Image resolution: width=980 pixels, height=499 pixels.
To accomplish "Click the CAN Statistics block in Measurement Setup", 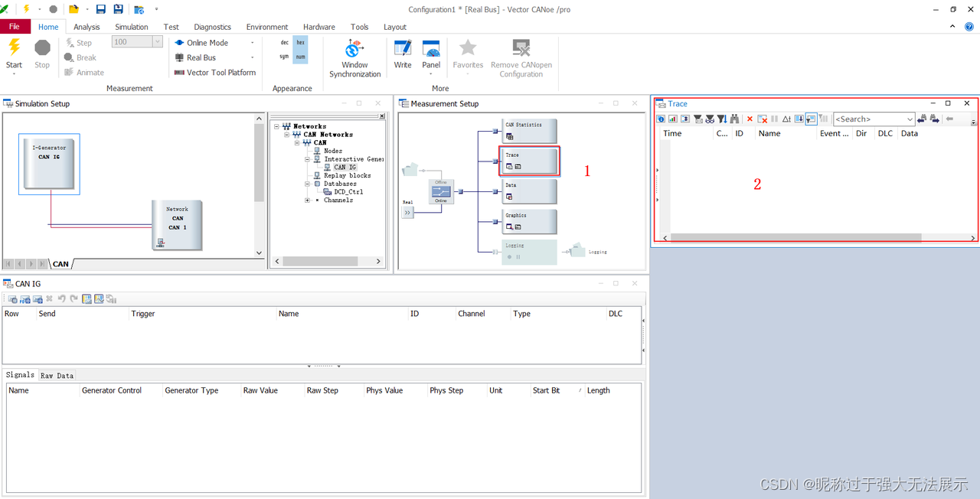I will pyautogui.click(x=531, y=131).
